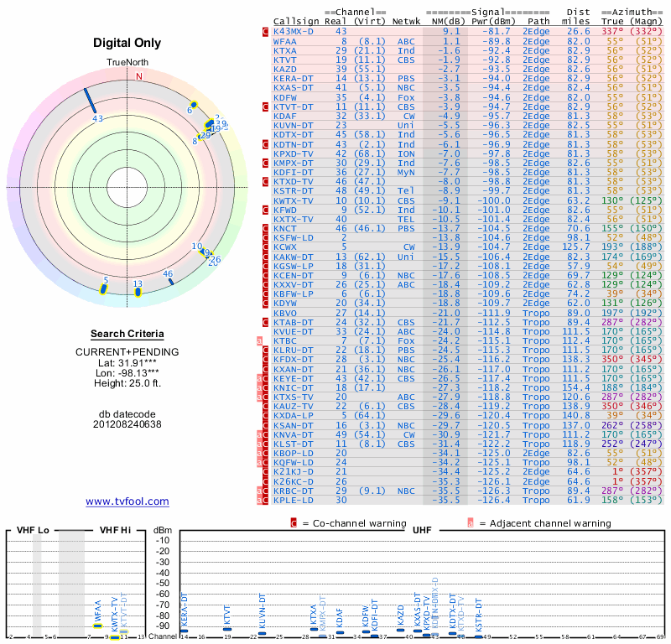Click the KAKW-DT callsign
The width and height of the screenshot is (671, 644).
point(293,257)
